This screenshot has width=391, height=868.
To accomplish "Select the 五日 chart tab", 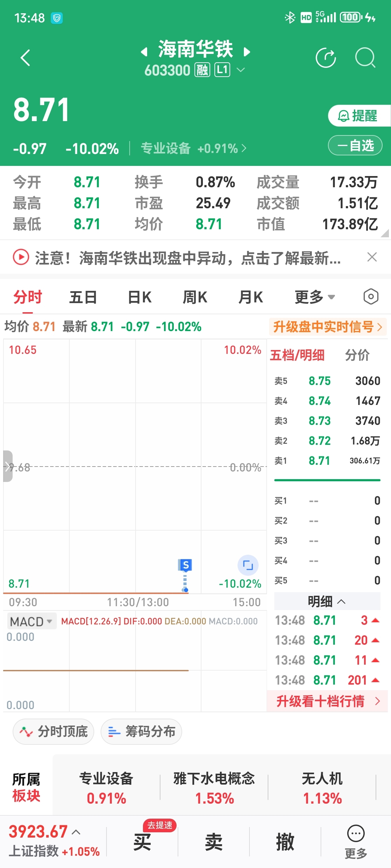I will [83, 297].
